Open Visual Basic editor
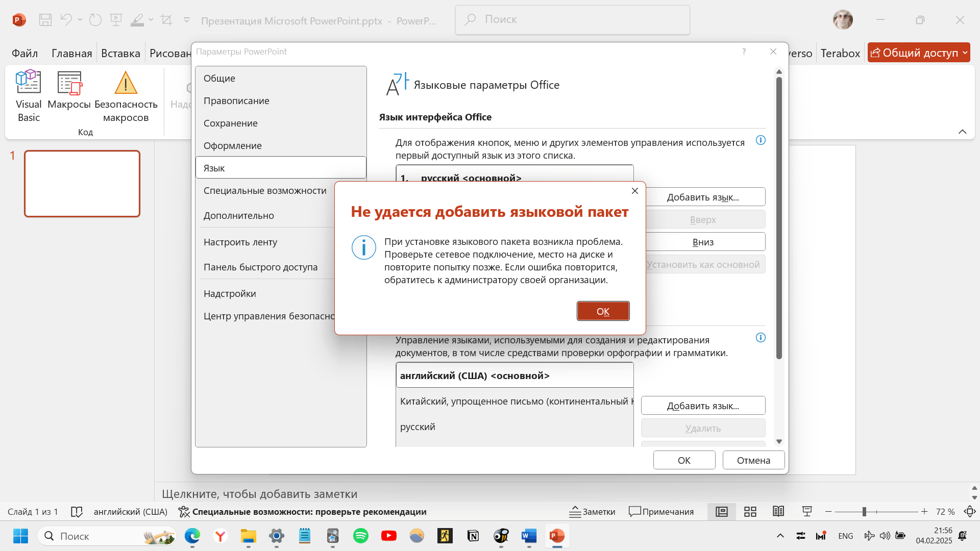The width and height of the screenshot is (980, 551). [x=29, y=96]
